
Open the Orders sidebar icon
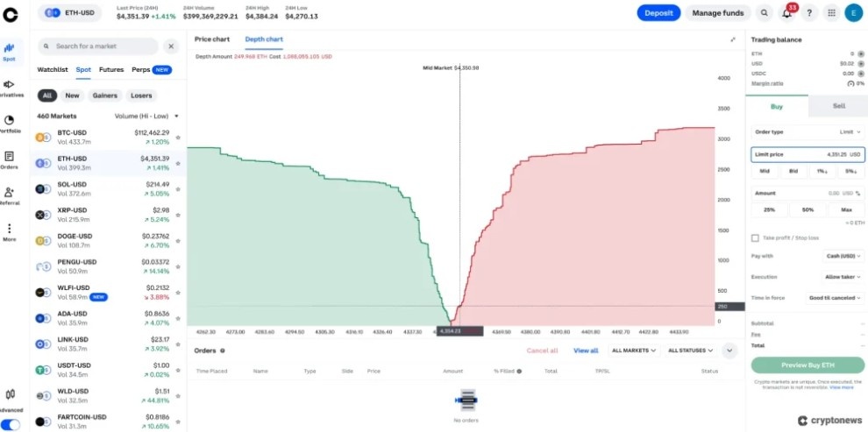click(x=9, y=157)
